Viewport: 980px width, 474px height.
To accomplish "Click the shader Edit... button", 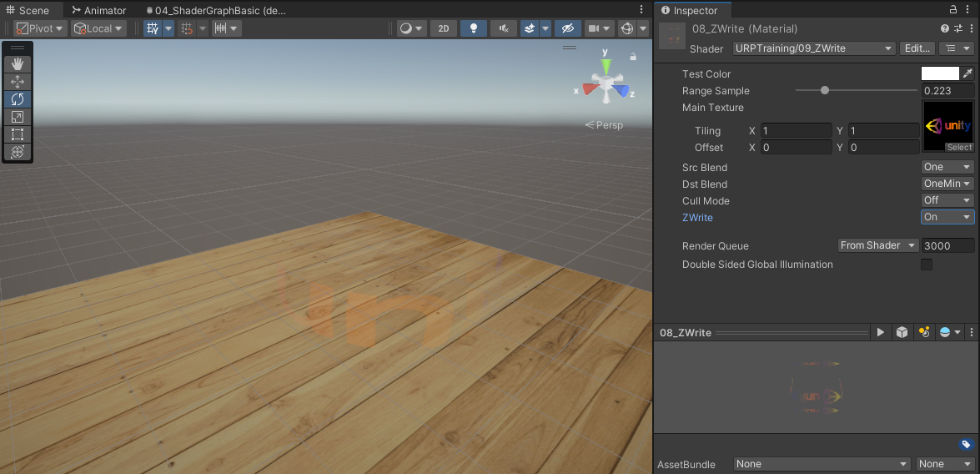I will tap(917, 48).
